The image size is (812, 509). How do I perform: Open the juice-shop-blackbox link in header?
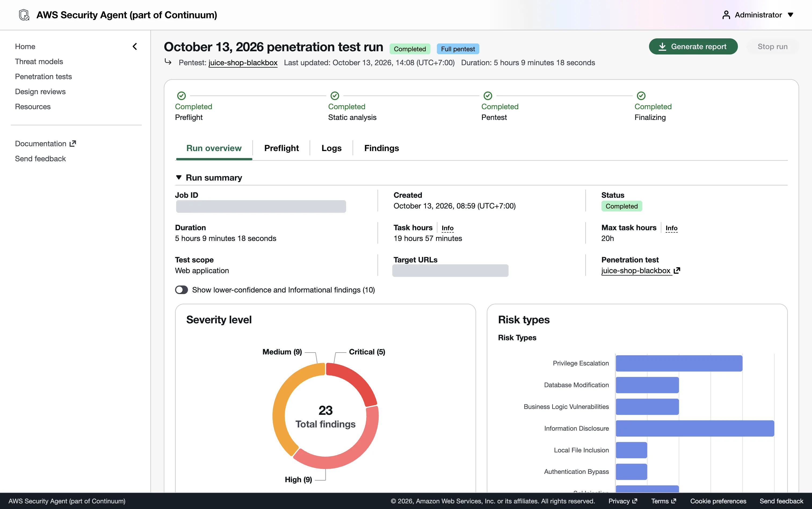pyautogui.click(x=243, y=63)
